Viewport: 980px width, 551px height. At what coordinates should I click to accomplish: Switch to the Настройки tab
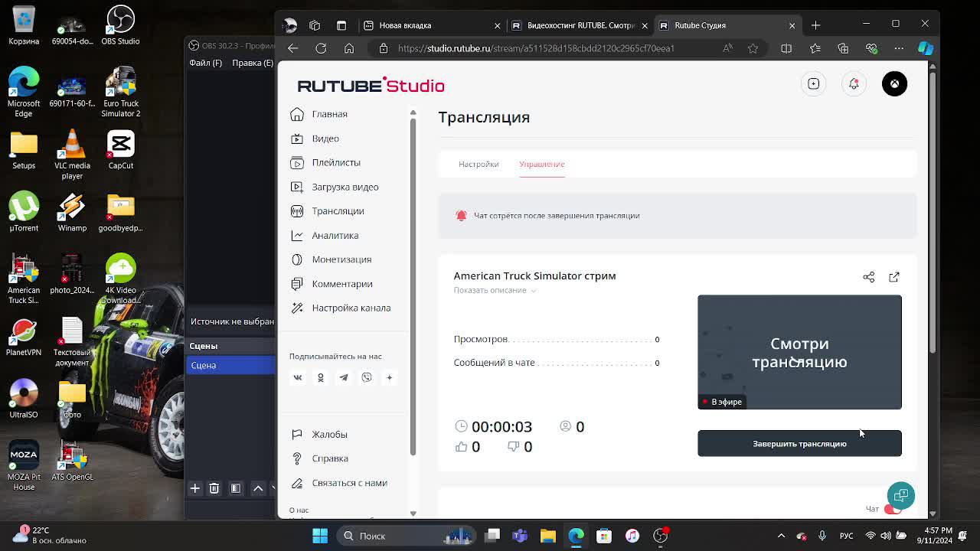pyautogui.click(x=479, y=164)
